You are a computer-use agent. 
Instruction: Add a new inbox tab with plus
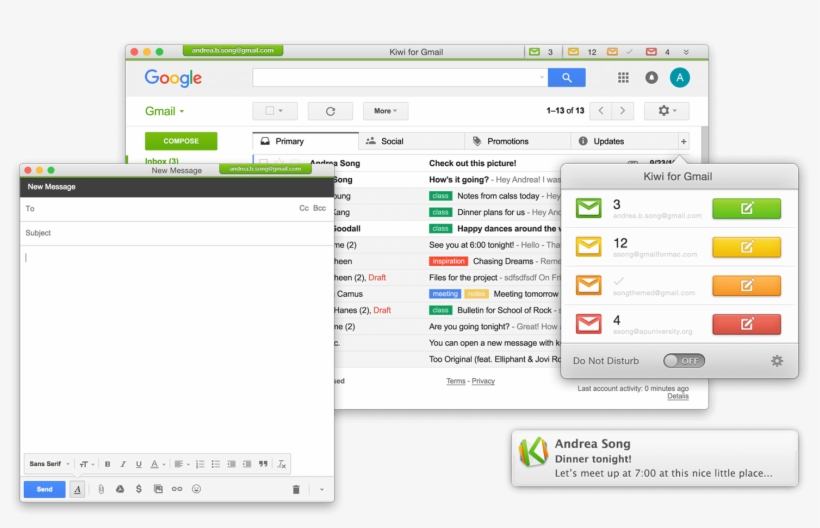[683, 141]
